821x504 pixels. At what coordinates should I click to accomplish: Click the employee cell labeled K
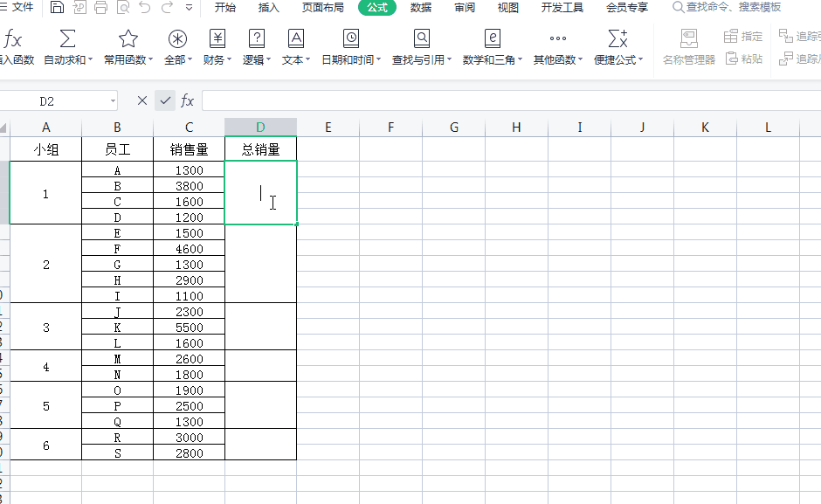tap(117, 328)
